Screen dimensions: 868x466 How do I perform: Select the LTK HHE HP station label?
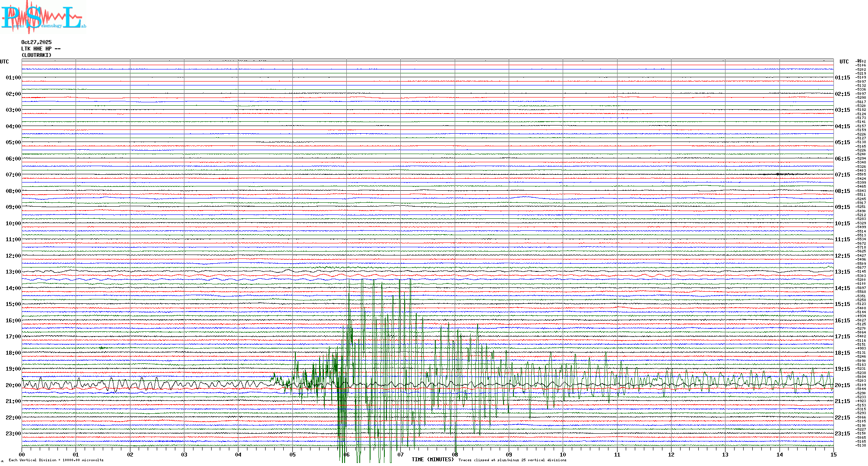[41, 49]
